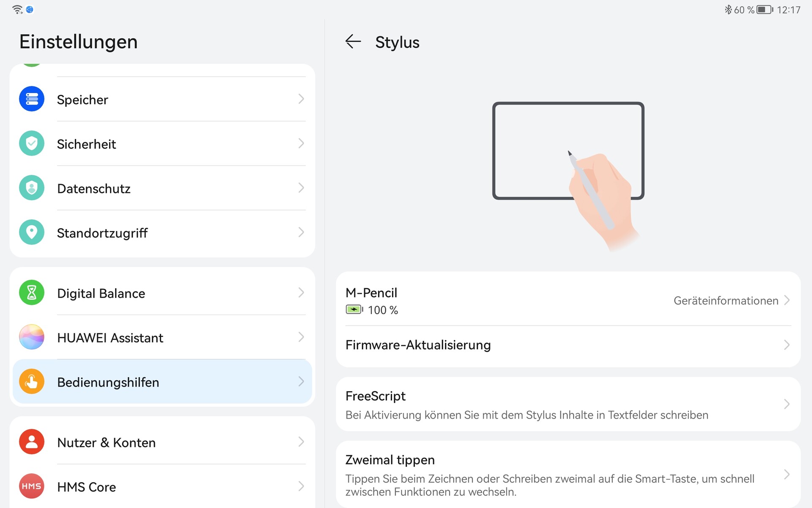Tap the Wi-Fi status icon
812x508 pixels.
(x=17, y=9)
